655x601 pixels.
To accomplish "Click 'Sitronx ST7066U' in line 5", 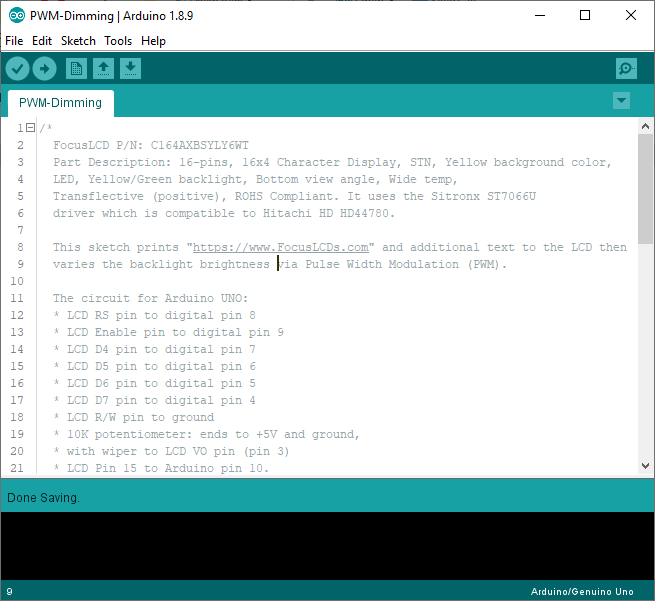I will (483, 196).
